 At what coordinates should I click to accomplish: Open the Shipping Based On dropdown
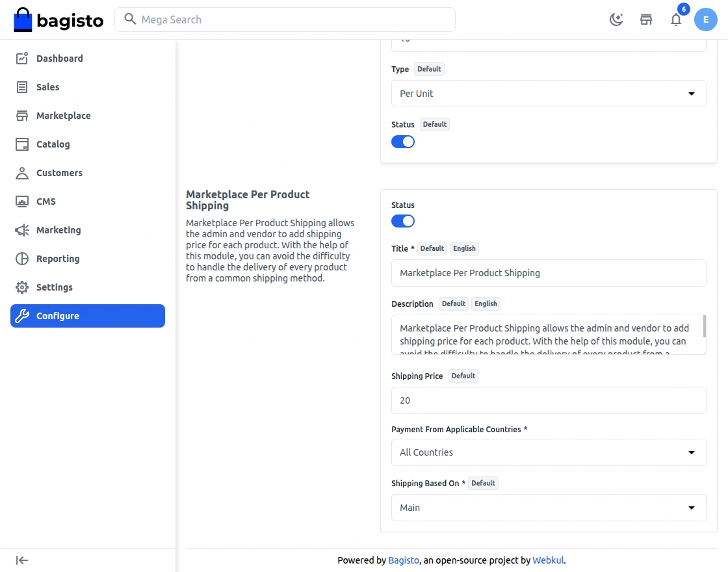pyautogui.click(x=549, y=508)
